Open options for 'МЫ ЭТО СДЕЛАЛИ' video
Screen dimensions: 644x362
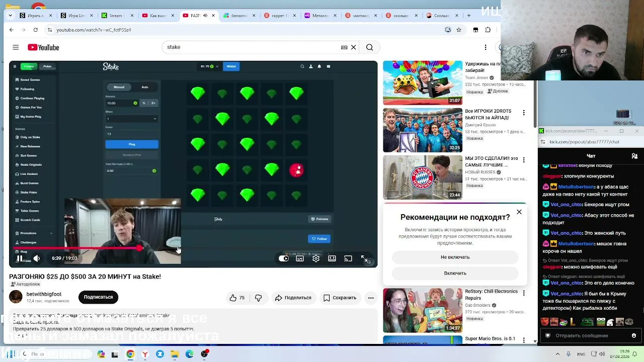point(524,160)
